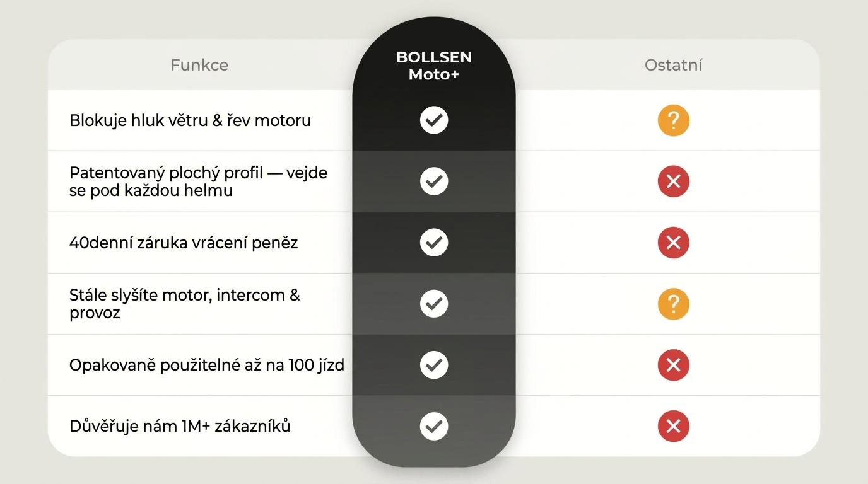Screen dimensions: 868x484
Task: Click the checkmark for 40-day money-back guarantee
Action: [434, 243]
